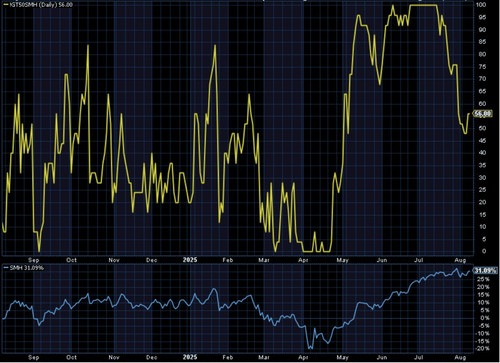500x363 pixels.
Task: Click Sep on the upper chart's date axis
Action: point(34,260)
